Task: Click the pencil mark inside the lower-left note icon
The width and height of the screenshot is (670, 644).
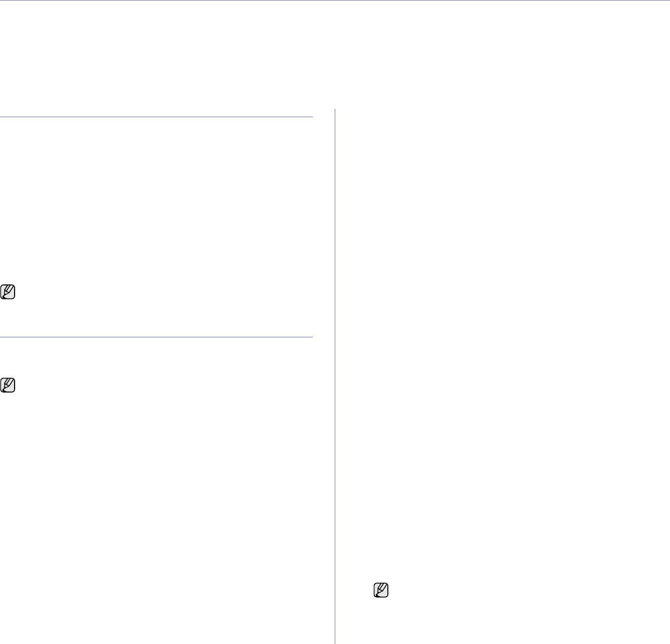Action: click(8, 385)
